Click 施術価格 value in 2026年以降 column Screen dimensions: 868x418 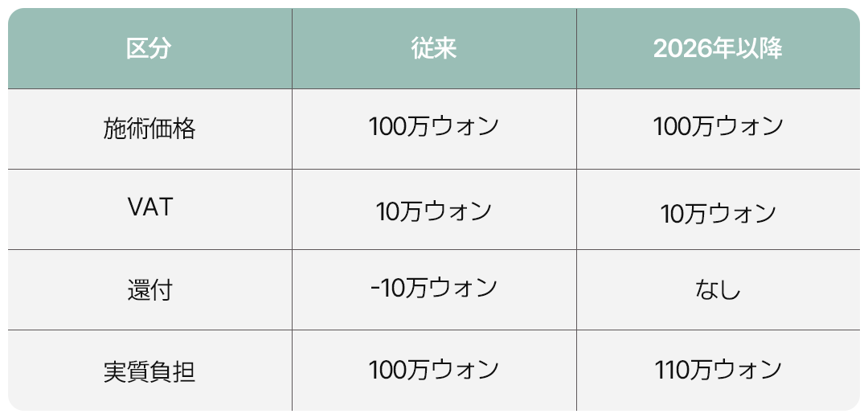(718, 127)
